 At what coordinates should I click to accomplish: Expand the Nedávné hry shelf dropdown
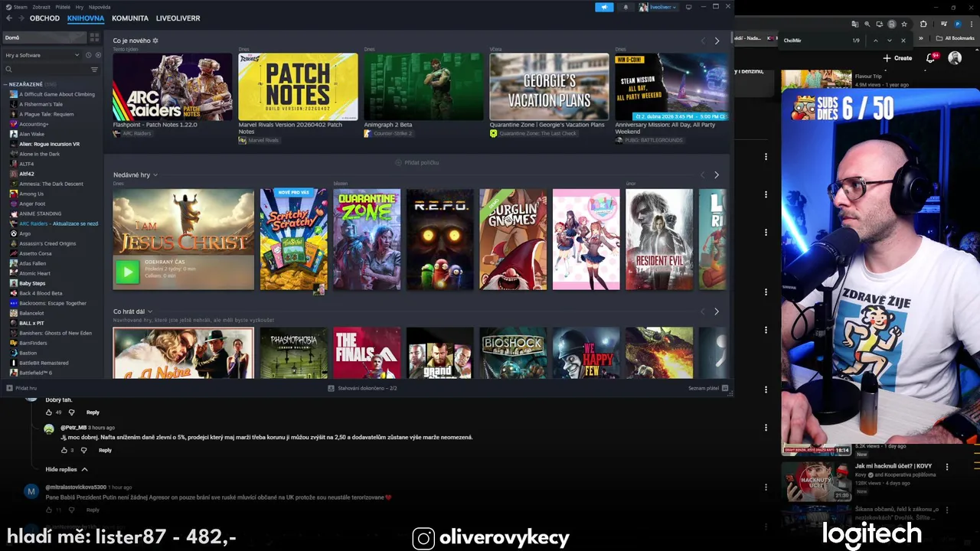155,175
